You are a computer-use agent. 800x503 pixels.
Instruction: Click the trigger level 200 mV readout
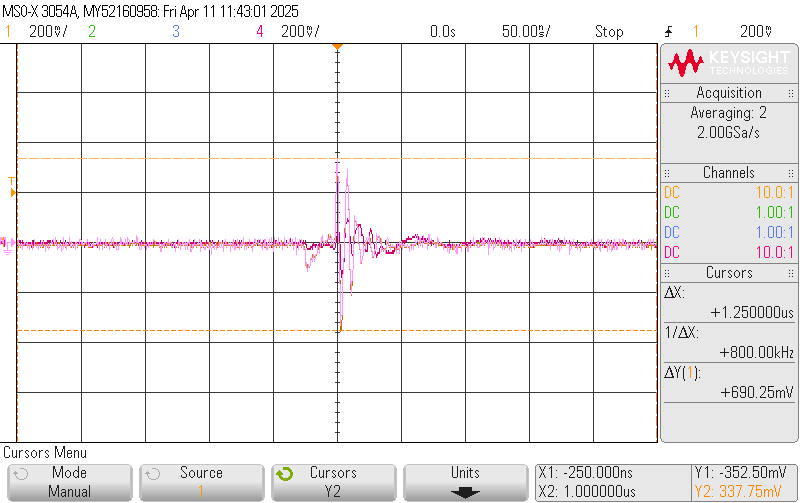click(x=756, y=32)
